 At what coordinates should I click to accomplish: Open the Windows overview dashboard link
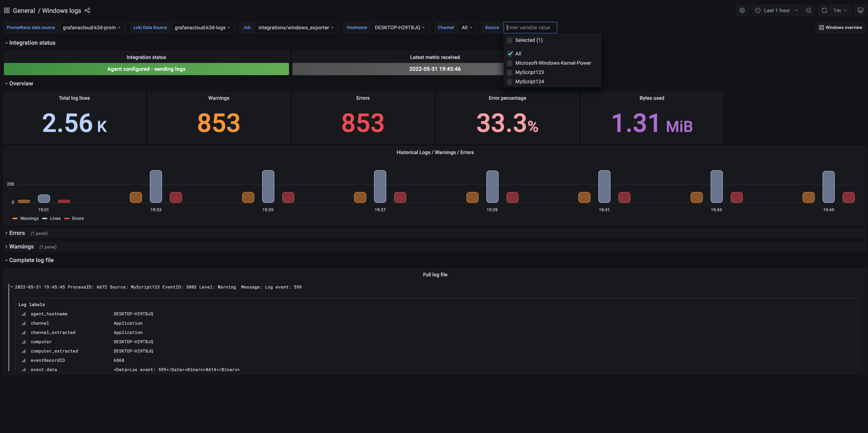pos(840,28)
